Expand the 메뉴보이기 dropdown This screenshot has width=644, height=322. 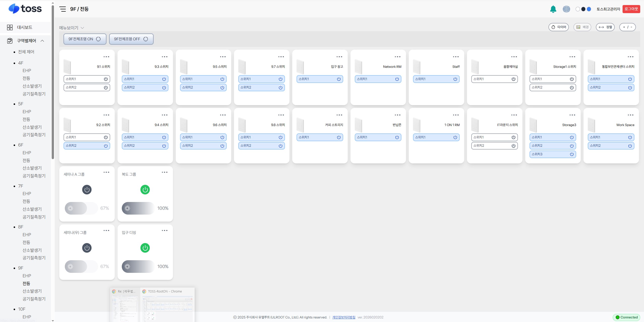click(x=72, y=28)
